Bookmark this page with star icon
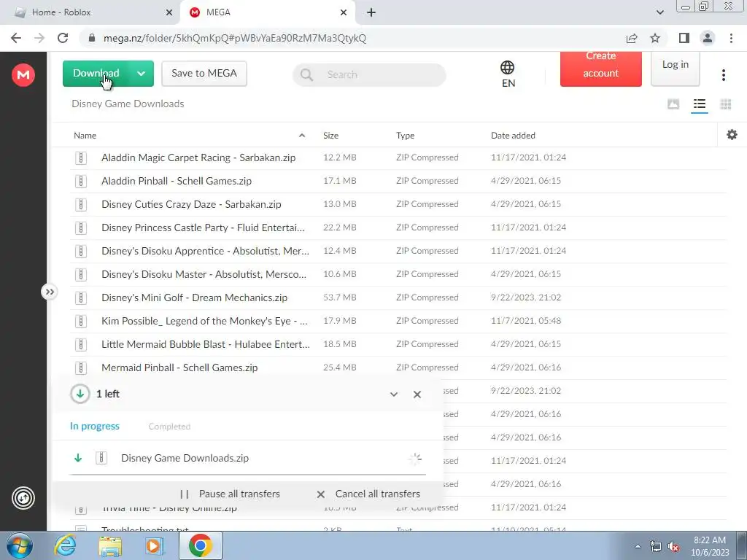Image resolution: width=747 pixels, height=560 pixels. (655, 38)
